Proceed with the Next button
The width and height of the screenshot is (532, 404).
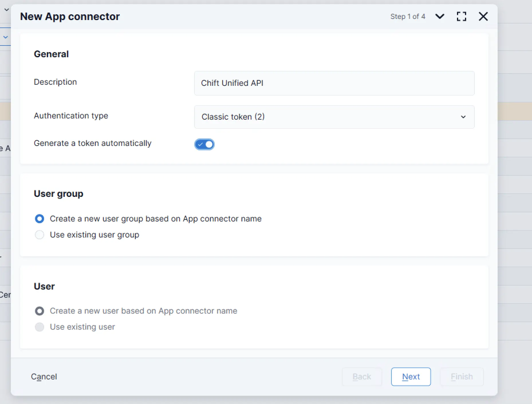tap(411, 377)
